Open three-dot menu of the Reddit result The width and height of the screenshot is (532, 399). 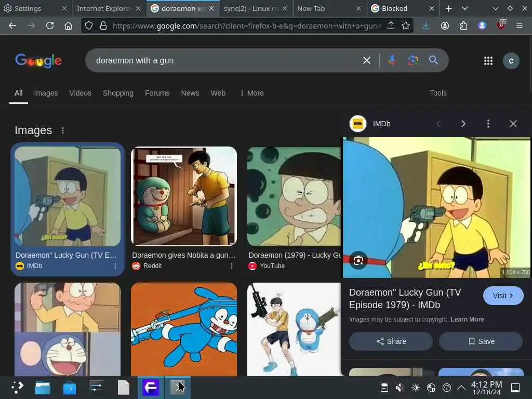click(x=231, y=266)
